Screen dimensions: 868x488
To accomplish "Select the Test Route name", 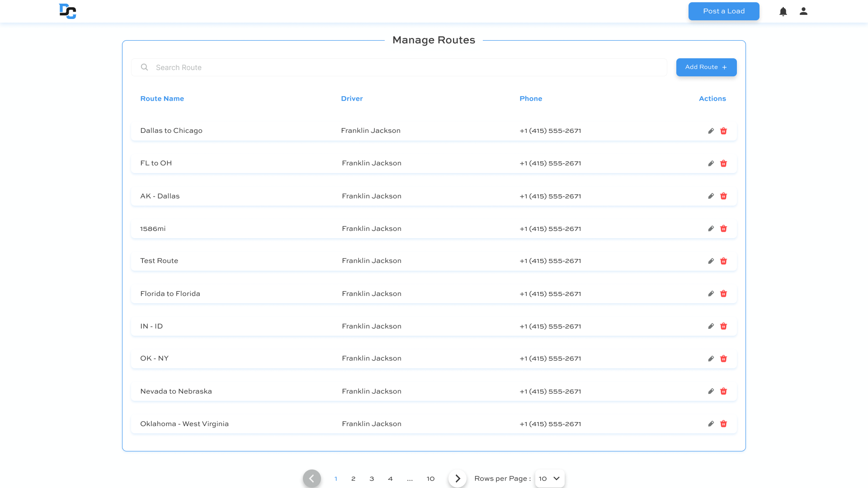I will point(159,261).
